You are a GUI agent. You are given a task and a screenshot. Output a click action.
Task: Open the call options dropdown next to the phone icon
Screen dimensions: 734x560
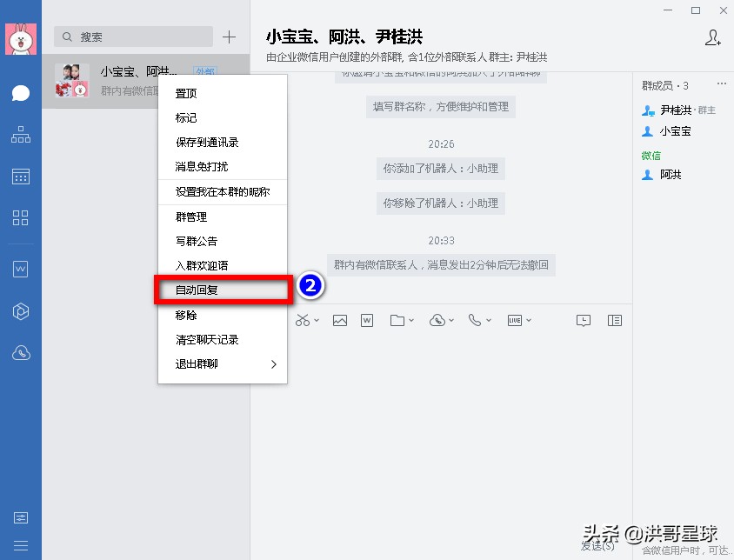pos(487,321)
